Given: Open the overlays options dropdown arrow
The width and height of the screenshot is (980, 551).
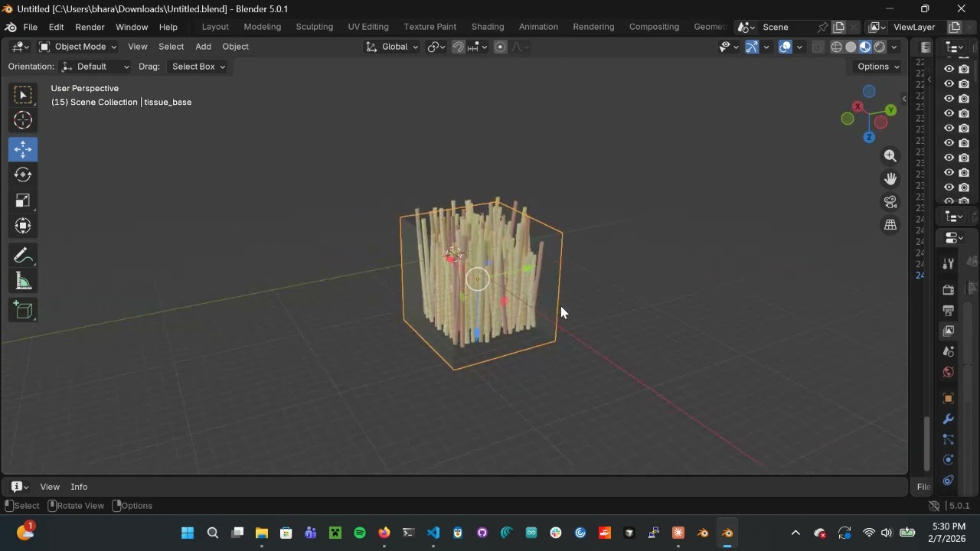Looking at the screenshot, I should (800, 47).
